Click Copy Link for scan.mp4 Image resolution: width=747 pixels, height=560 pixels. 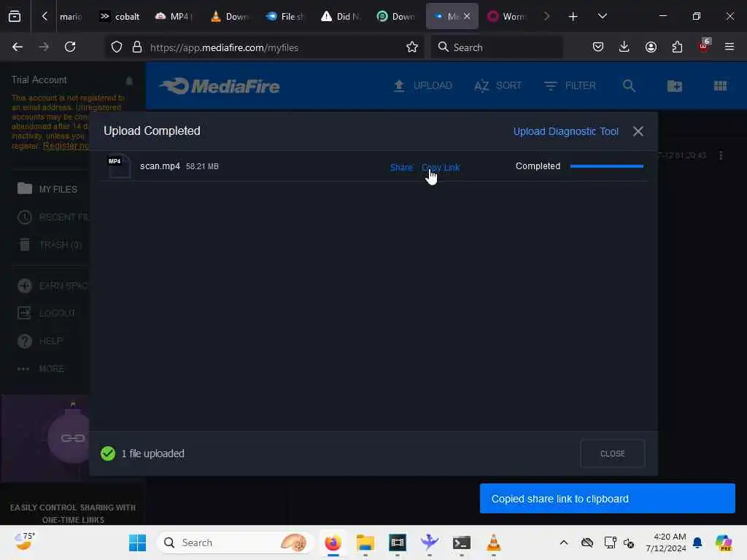pyautogui.click(x=441, y=167)
